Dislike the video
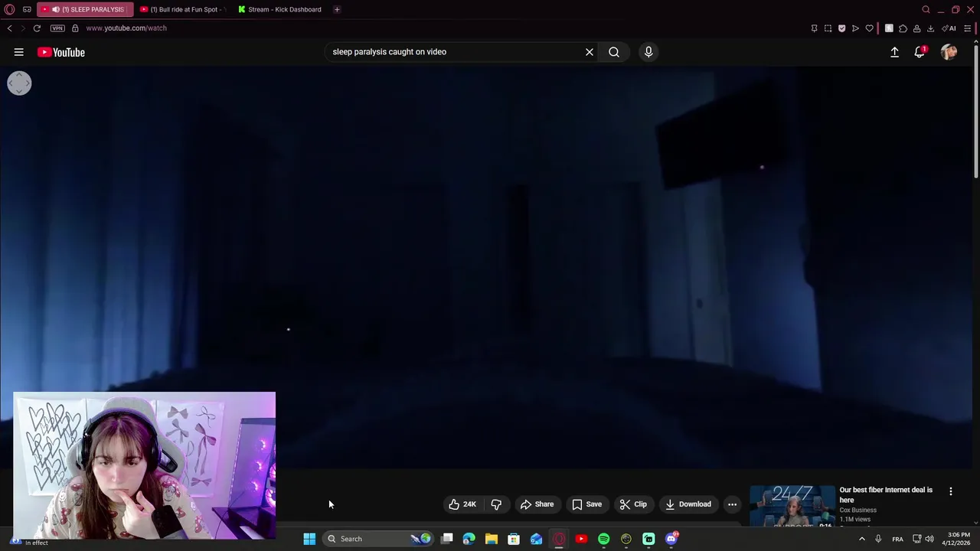 [496, 504]
